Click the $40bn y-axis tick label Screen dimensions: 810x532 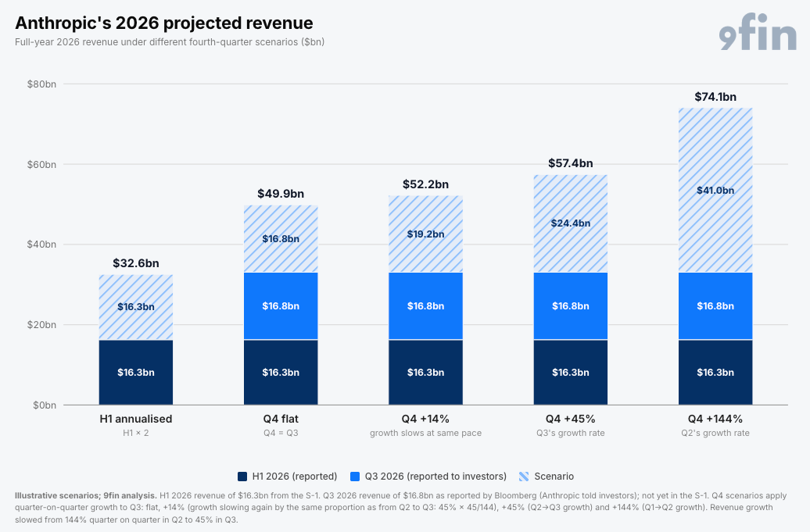tap(42, 245)
